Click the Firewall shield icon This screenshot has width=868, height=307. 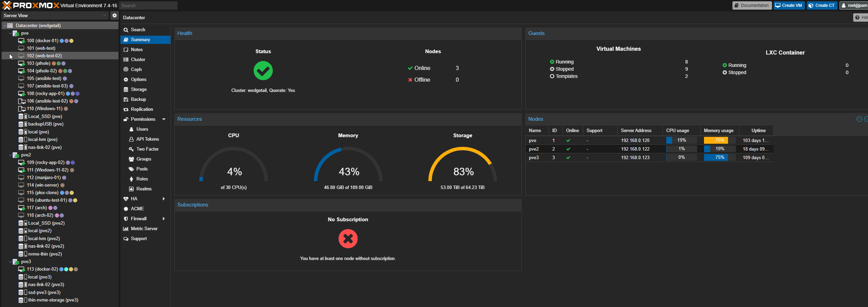coord(126,219)
